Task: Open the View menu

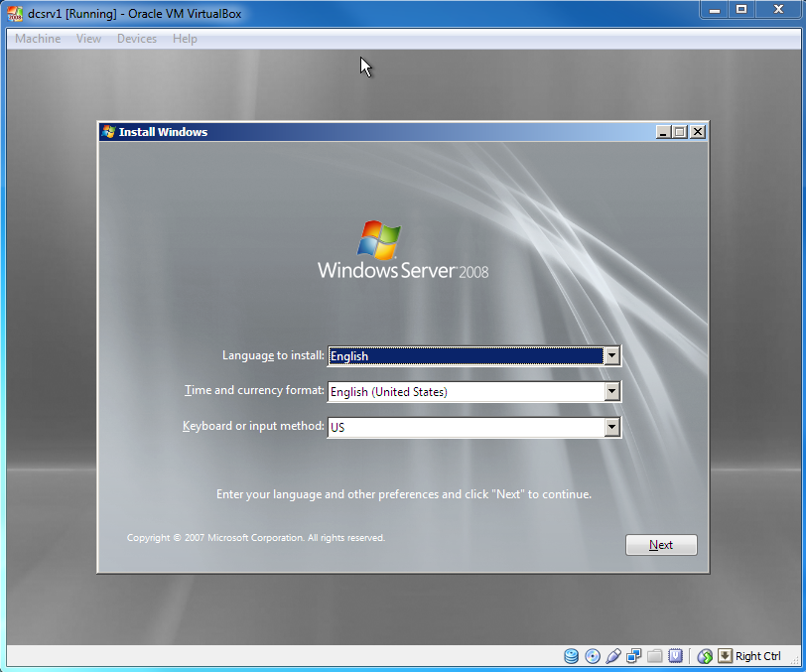Action: click(88, 38)
